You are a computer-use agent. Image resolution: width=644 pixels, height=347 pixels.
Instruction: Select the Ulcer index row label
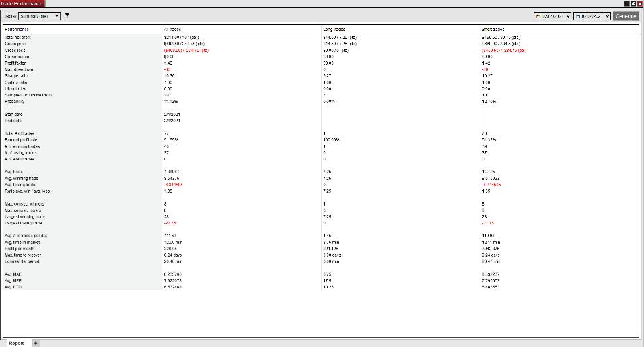tap(15, 88)
